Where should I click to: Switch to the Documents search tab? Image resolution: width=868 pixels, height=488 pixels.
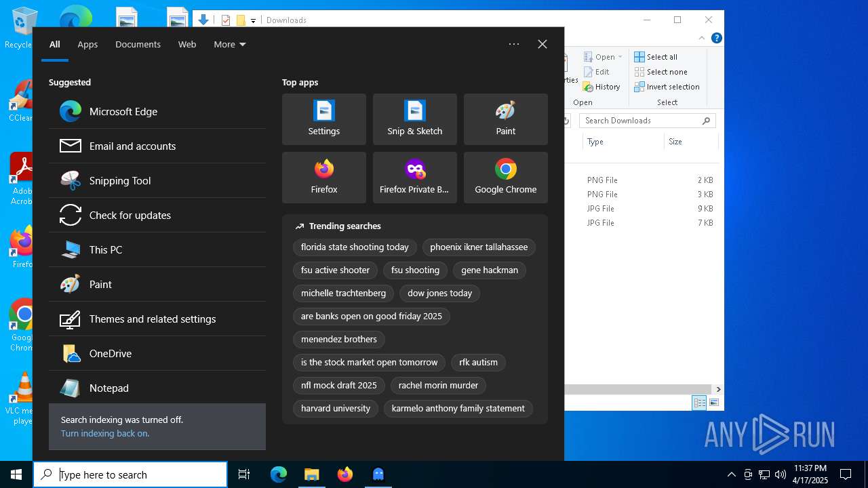pyautogui.click(x=138, y=44)
